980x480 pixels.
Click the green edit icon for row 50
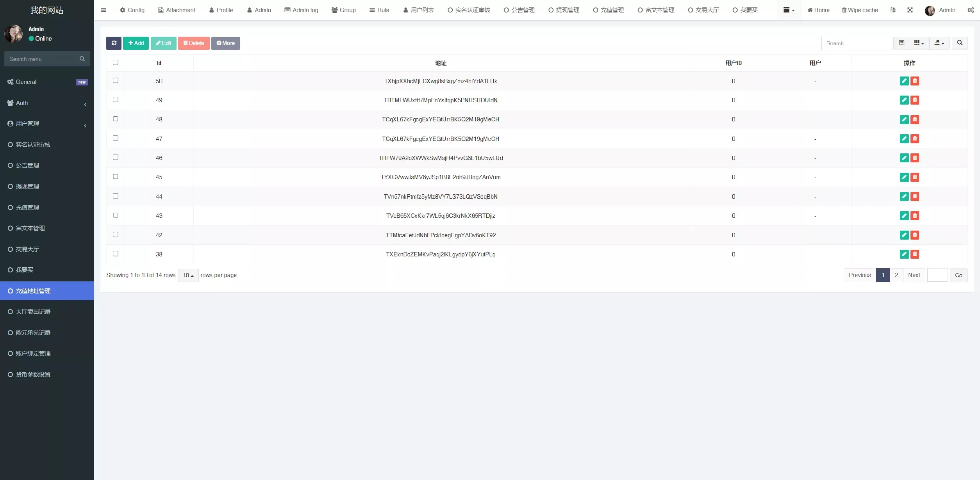[x=904, y=81]
